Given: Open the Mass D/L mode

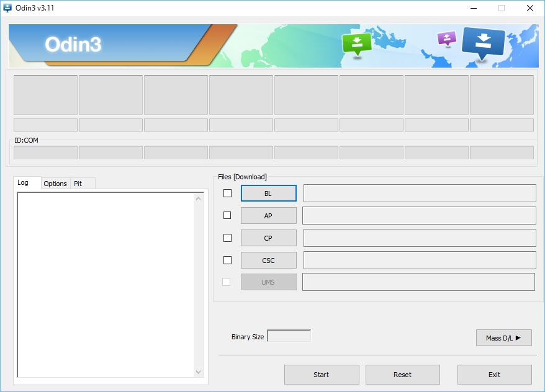Looking at the screenshot, I should pyautogui.click(x=504, y=338).
